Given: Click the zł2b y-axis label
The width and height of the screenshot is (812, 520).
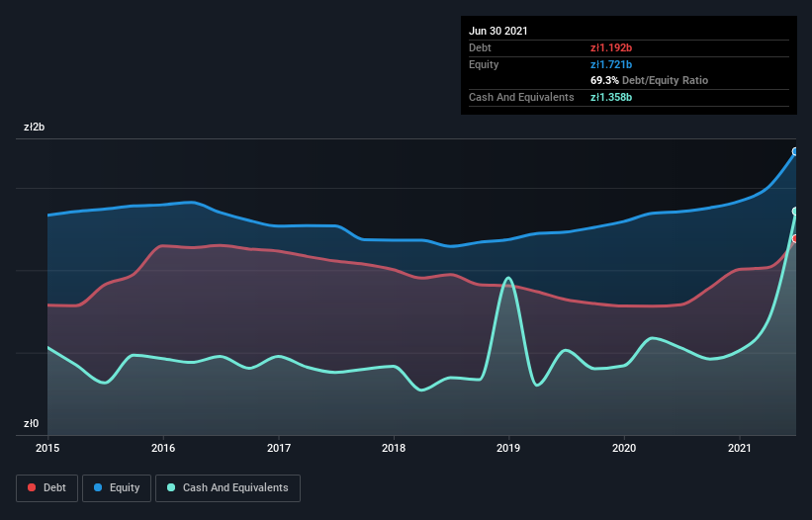Looking at the screenshot, I should tap(35, 127).
